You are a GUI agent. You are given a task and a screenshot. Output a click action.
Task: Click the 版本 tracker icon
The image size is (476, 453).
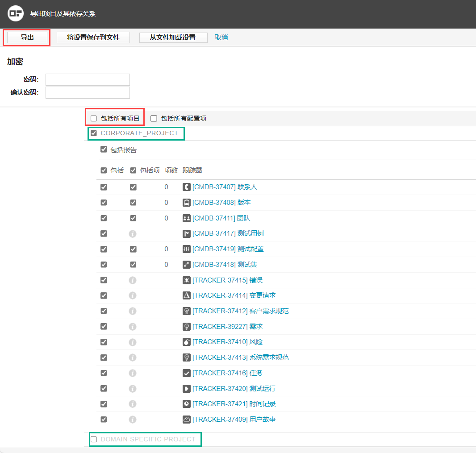pos(186,202)
